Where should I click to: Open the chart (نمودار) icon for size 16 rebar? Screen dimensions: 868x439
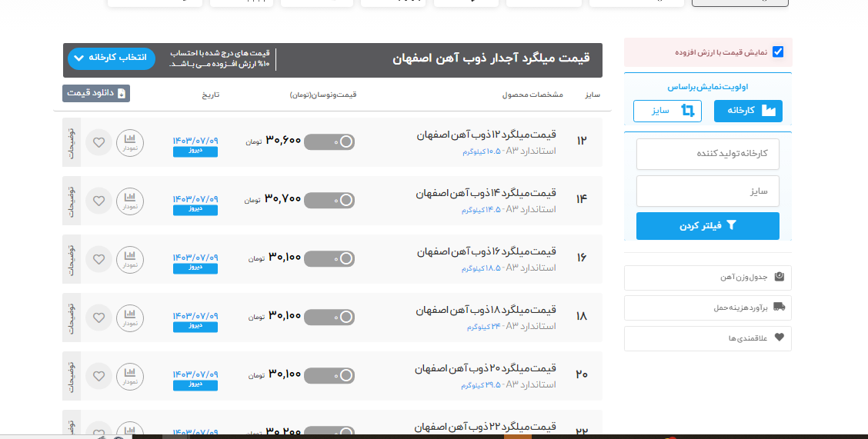[x=130, y=259]
